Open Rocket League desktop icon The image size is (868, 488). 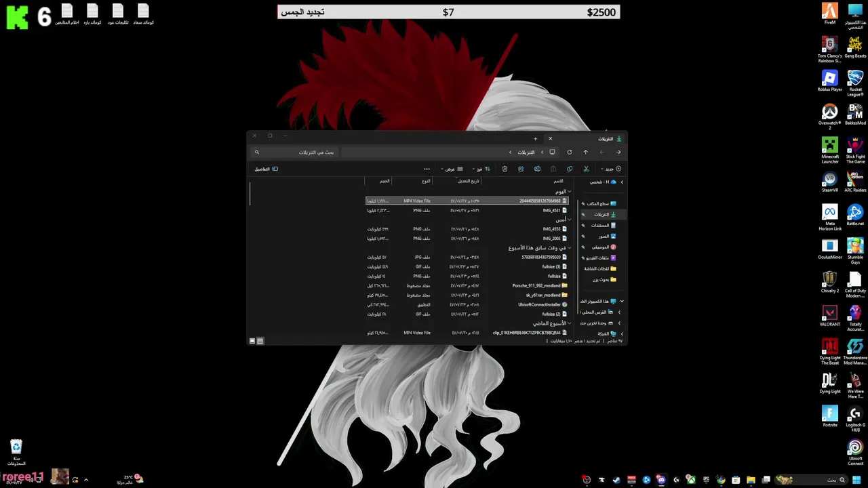(855, 83)
